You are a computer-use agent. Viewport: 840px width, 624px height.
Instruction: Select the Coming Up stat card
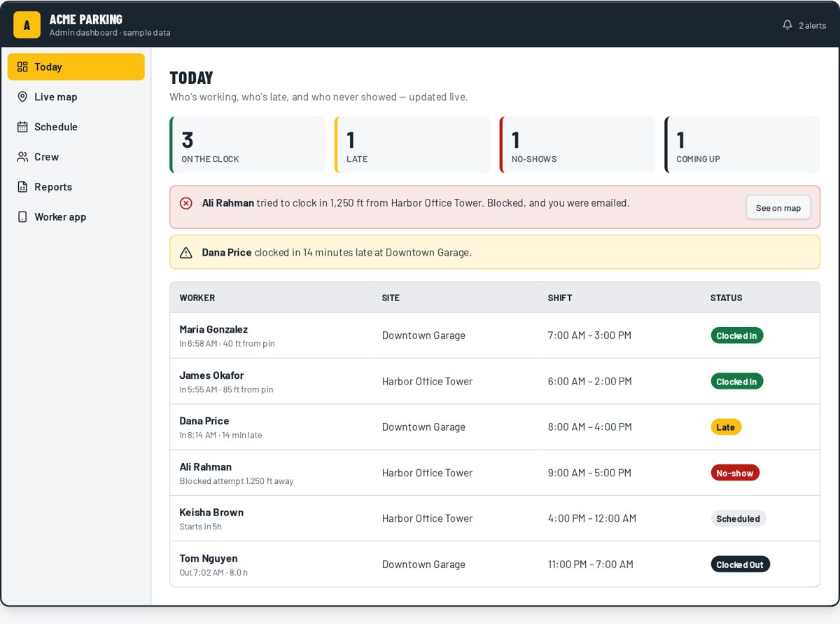tap(742, 145)
